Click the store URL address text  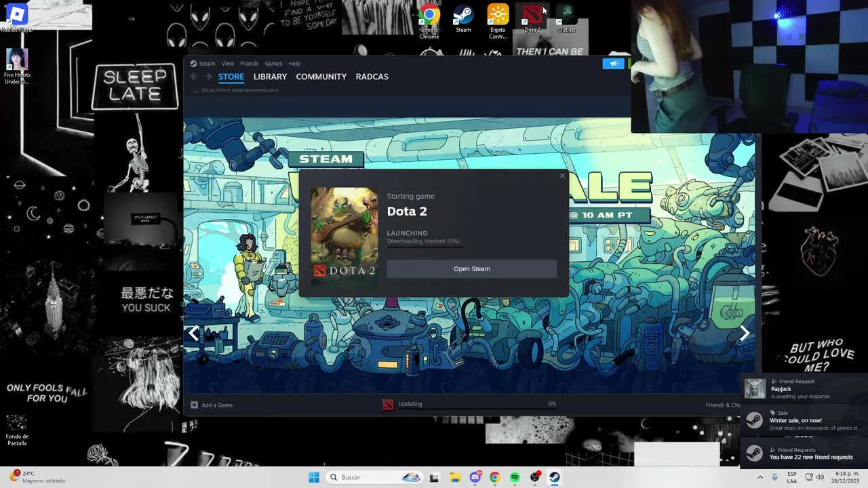pyautogui.click(x=240, y=90)
